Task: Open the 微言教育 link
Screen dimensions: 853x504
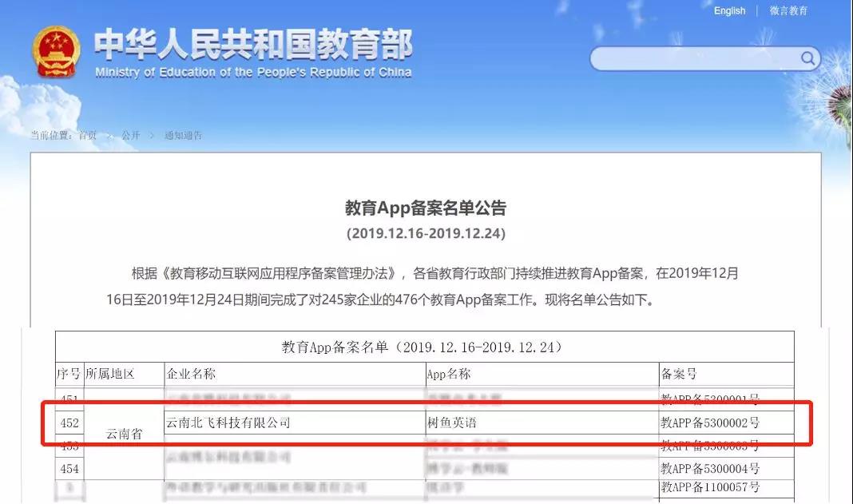Action: 788,11
